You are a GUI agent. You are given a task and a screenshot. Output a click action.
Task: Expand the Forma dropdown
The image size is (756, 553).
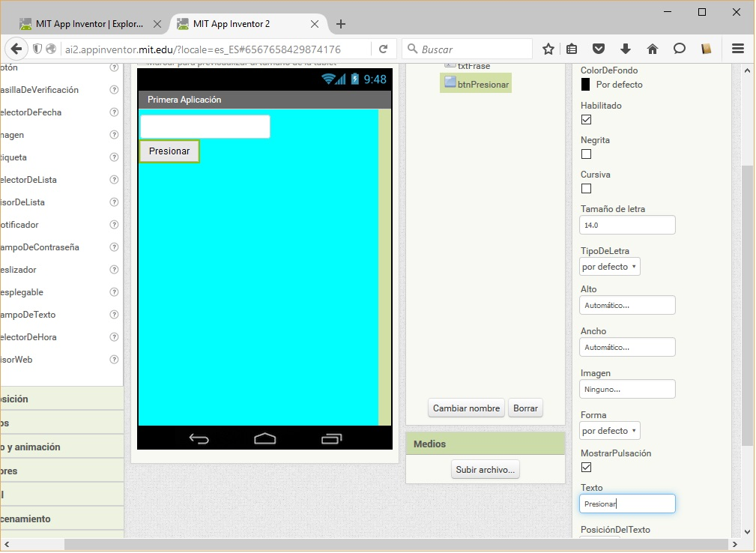click(x=610, y=431)
